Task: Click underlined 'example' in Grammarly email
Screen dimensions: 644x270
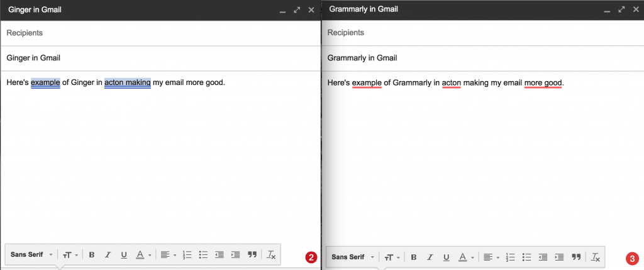Action: click(367, 83)
